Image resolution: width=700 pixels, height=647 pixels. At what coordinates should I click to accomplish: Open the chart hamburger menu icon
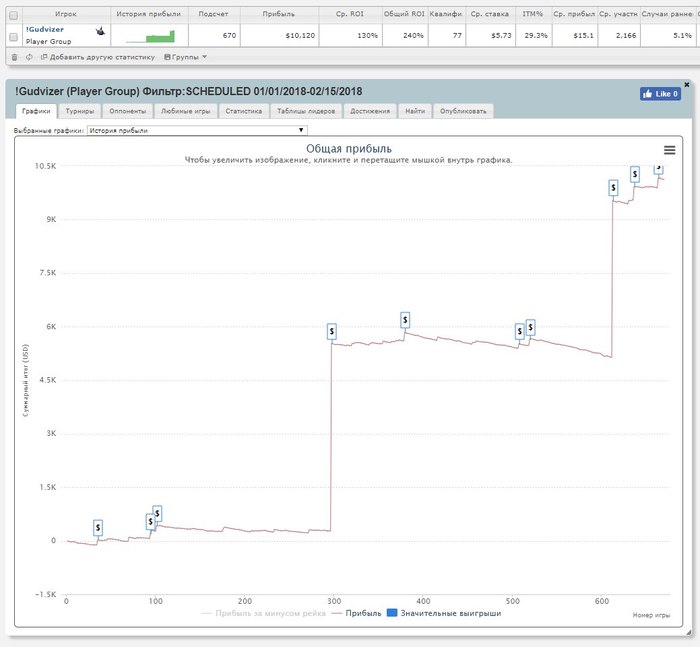point(669,150)
